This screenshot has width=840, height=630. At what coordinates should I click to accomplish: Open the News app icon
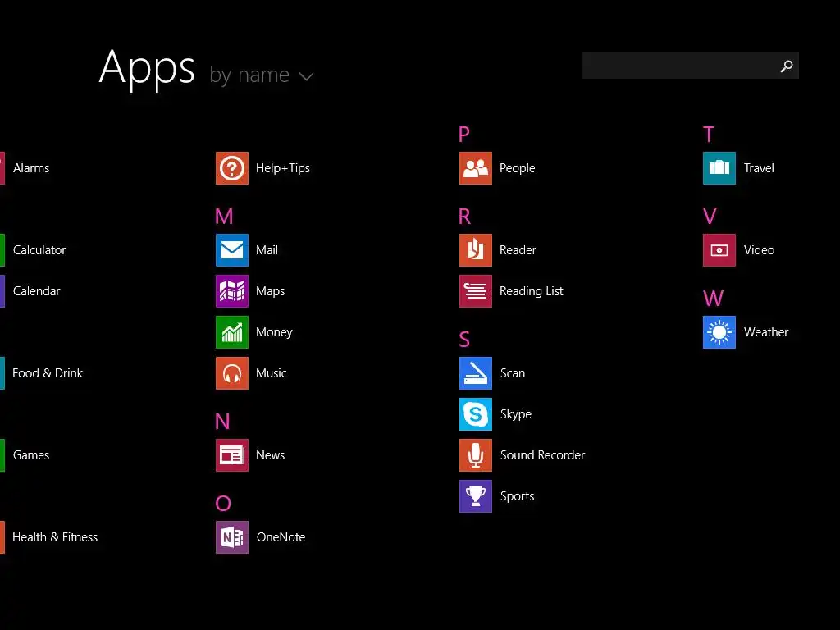click(x=232, y=455)
